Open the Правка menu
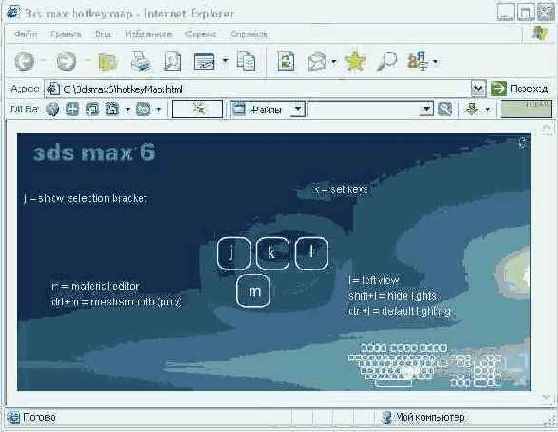The image size is (558, 432). (x=65, y=35)
